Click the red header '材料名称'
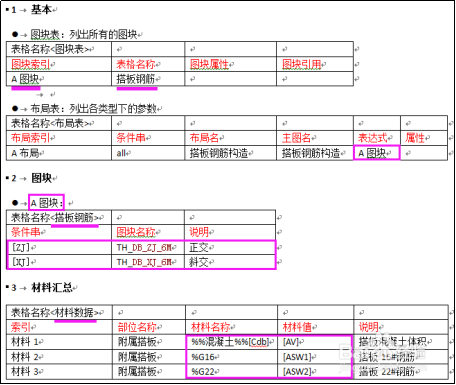Image resolution: width=456 pixels, height=385 pixels. tap(211, 327)
